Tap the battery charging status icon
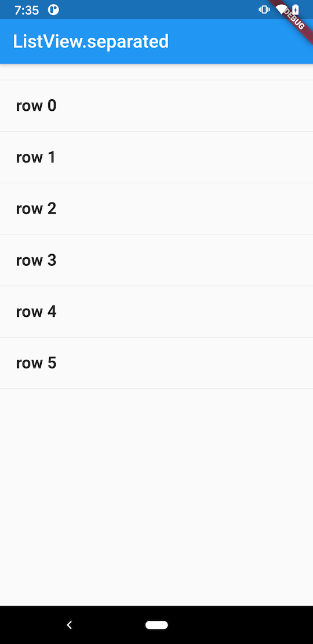This screenshot has width=313, height=644. click(296, 9)
